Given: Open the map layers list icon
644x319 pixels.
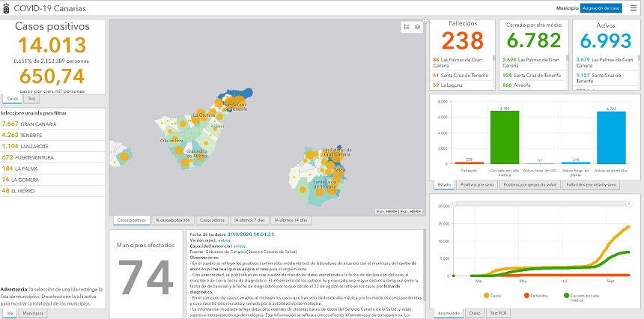Looking at the screenshot, I should click(417, 27).
